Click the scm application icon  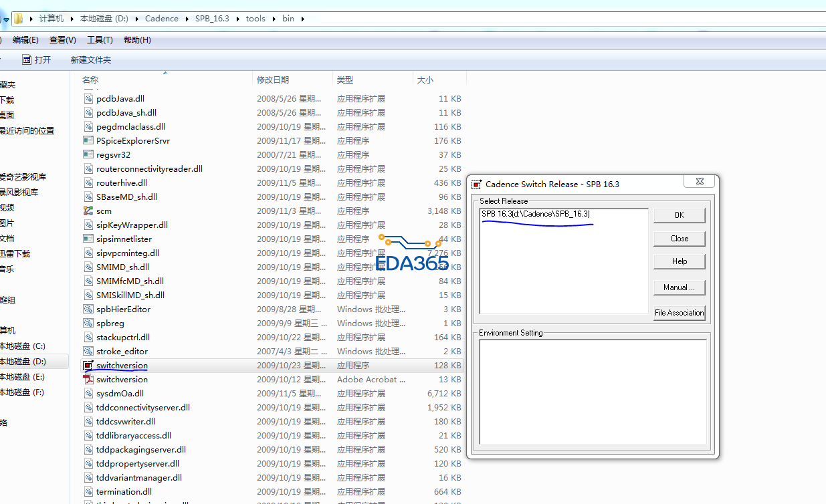88,211
